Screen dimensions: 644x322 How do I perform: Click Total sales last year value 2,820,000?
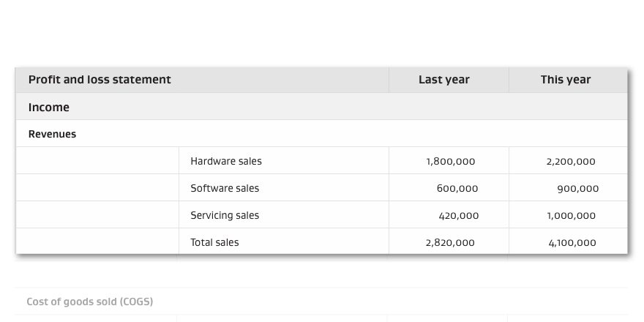coord(449,243)
